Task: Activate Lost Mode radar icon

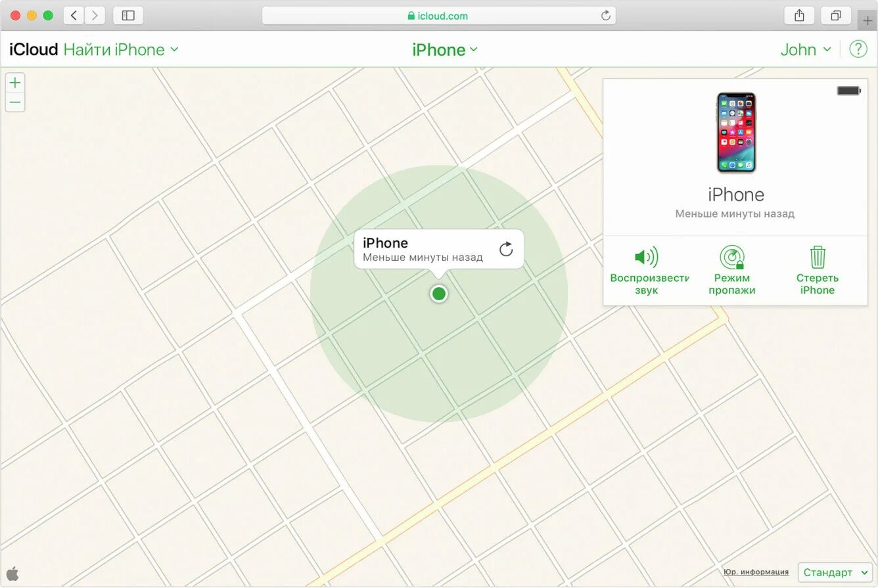Action: (x=732, y=257)
